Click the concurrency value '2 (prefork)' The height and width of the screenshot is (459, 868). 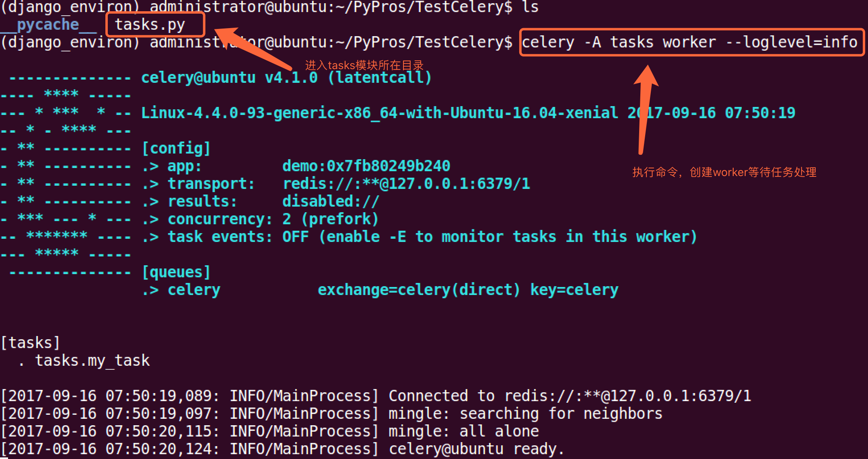(331, 219)
